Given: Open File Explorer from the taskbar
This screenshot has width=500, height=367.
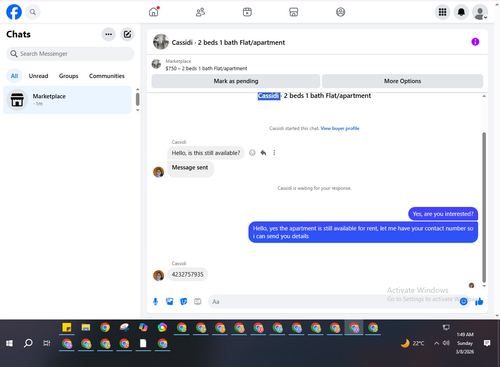Looking at the screenshot, I should pos(86,328).
